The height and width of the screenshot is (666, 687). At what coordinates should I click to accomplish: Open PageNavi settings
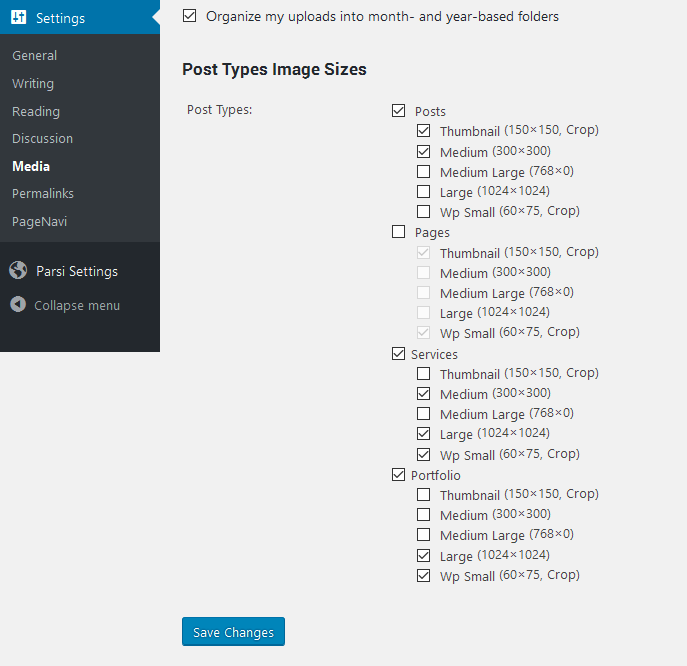point(39,221)
